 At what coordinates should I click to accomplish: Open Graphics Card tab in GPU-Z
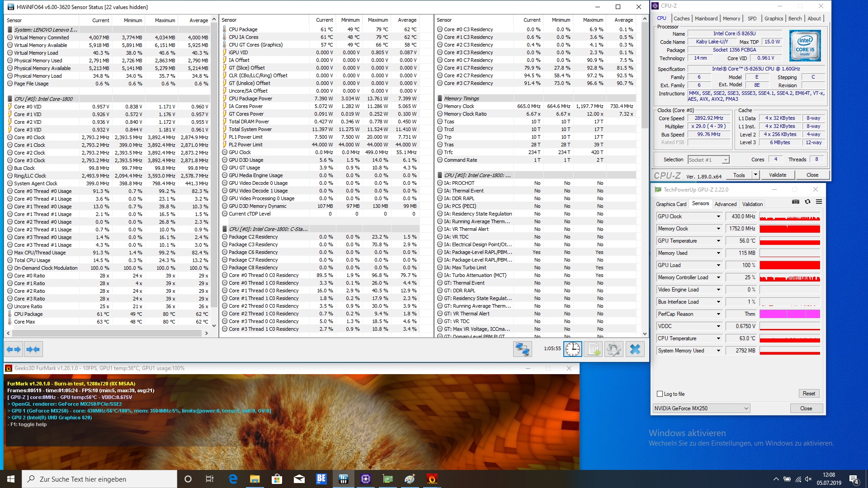click(x=671, y=204)
